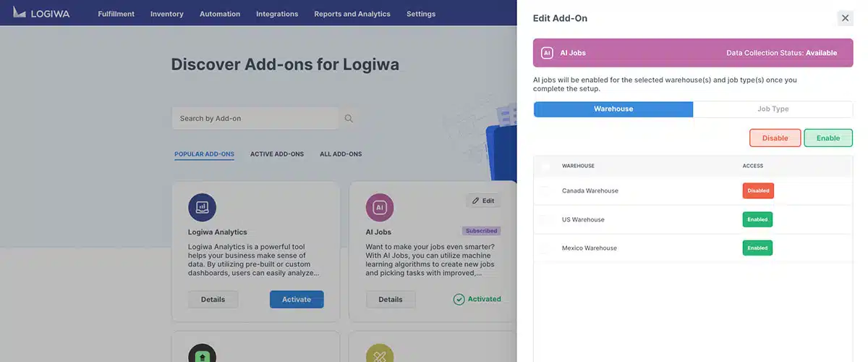Switch to the Active Add-ons tab
Image resolution: width=868 pixels, height=362 pixels.
click(277, 154)
